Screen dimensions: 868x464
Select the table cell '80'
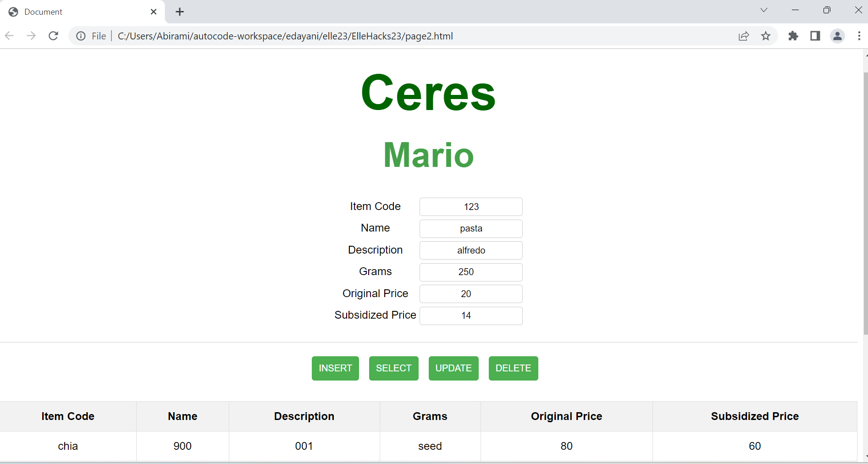567,446
